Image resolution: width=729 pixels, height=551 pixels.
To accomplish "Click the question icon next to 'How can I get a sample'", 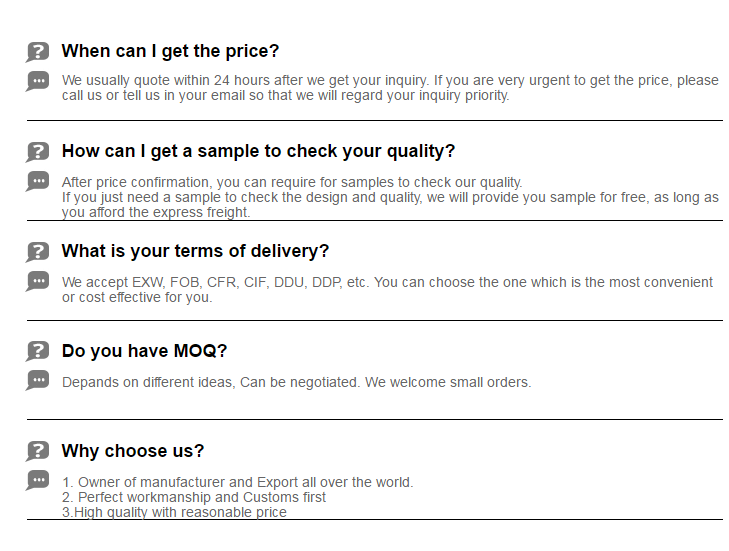I will coord(37,152).
